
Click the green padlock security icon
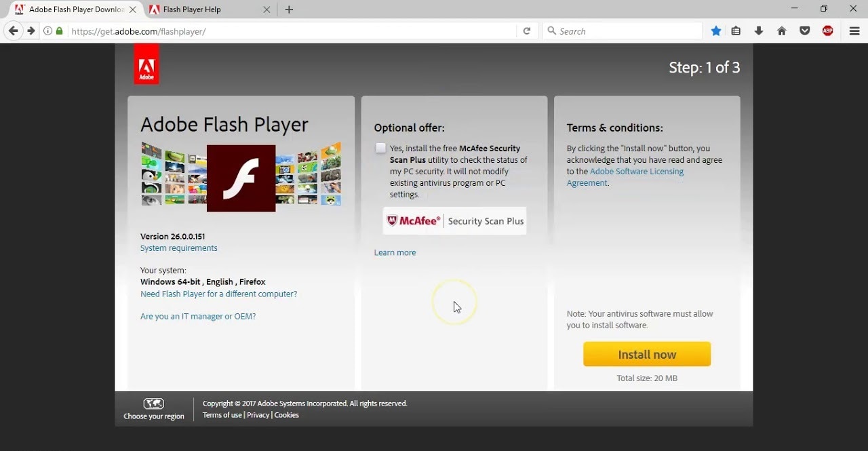click(60, 31)
